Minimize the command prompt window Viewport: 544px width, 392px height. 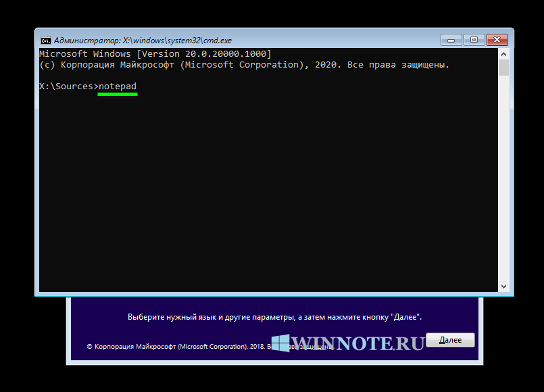tap(451, 41)
